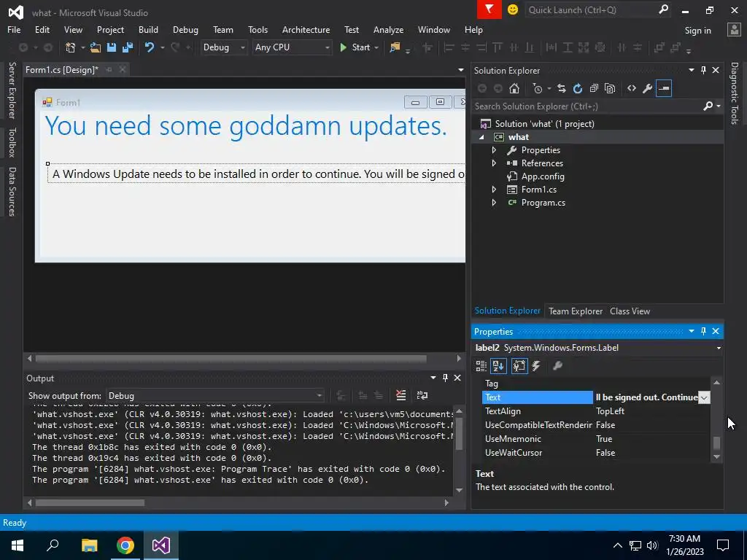Open the notifications flag icon
Screen dimensions: 747x560
(489, 9)
